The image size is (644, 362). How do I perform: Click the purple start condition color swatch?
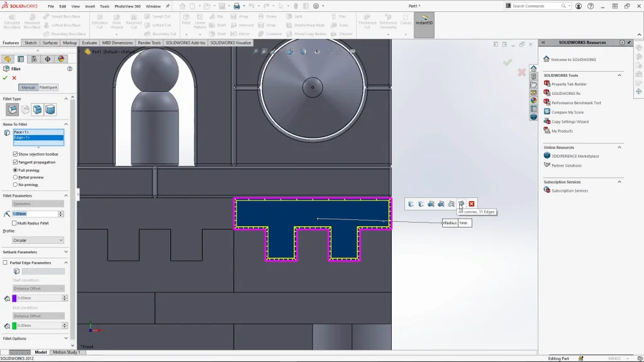tap(14, 299)
